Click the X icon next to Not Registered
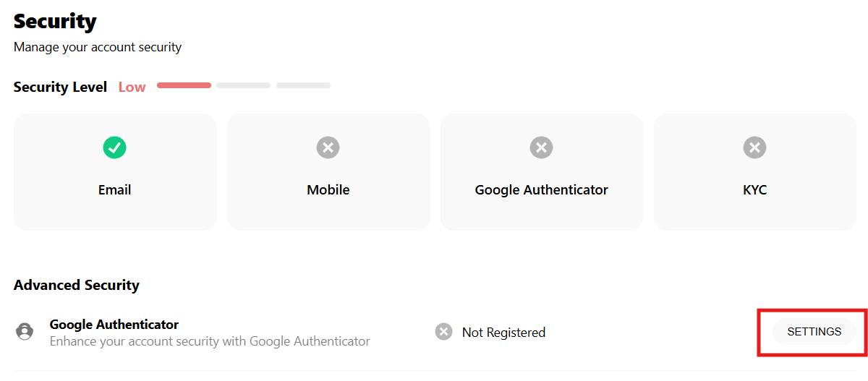 coord(443,332)
